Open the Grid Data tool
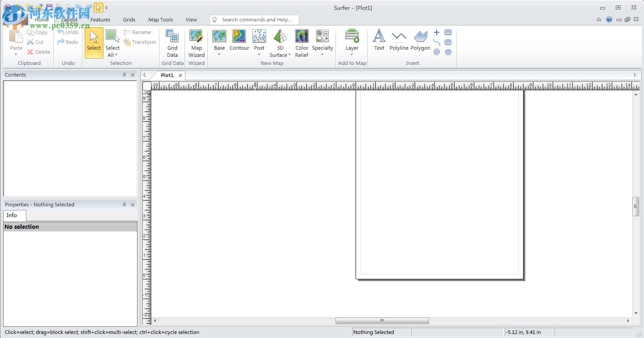This screenshot has height=338, width=644. (172, 43)
